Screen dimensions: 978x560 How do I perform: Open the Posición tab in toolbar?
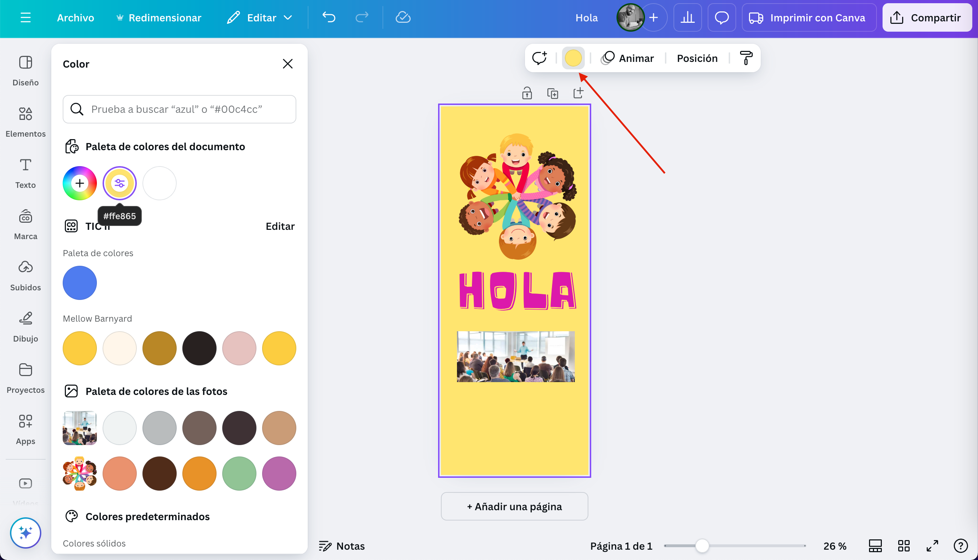coord(697,58)
